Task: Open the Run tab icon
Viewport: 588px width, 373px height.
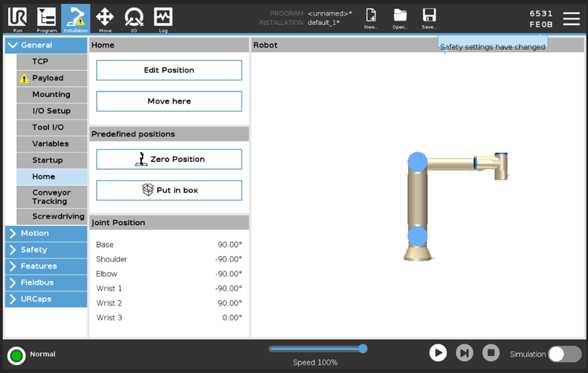Action: click(16, 17)
